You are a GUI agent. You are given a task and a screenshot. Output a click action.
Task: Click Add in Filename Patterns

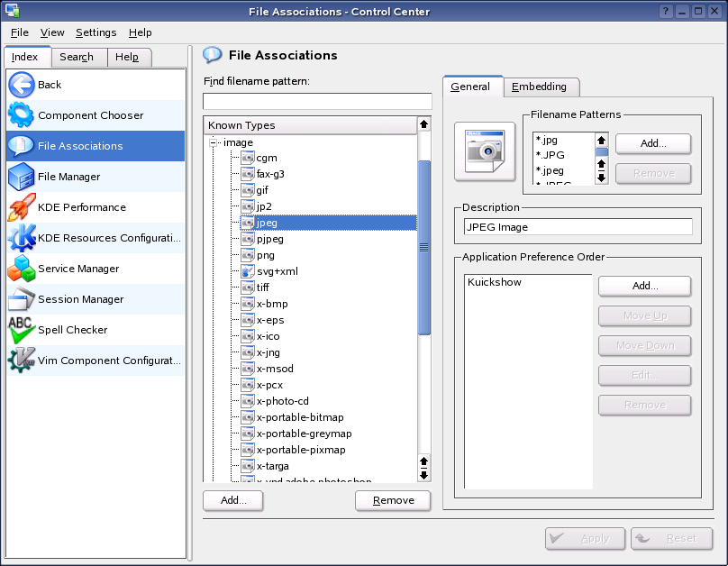coord(653,143)
